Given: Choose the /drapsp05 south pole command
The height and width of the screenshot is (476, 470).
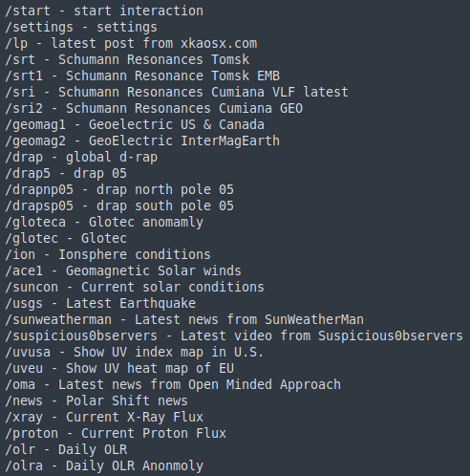Looking at the screenshot, I should pos(119,206).
